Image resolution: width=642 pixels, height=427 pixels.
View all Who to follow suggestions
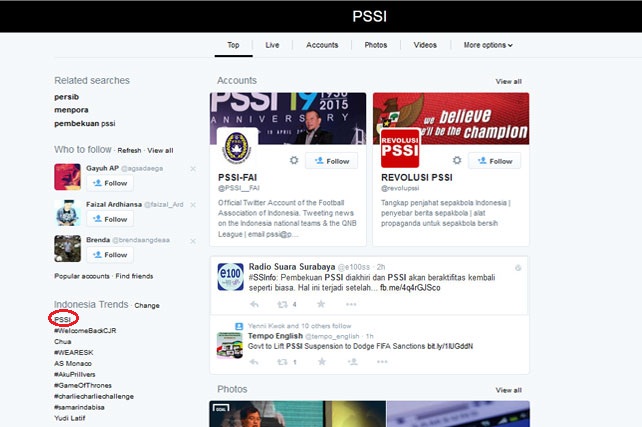(160, 150)
